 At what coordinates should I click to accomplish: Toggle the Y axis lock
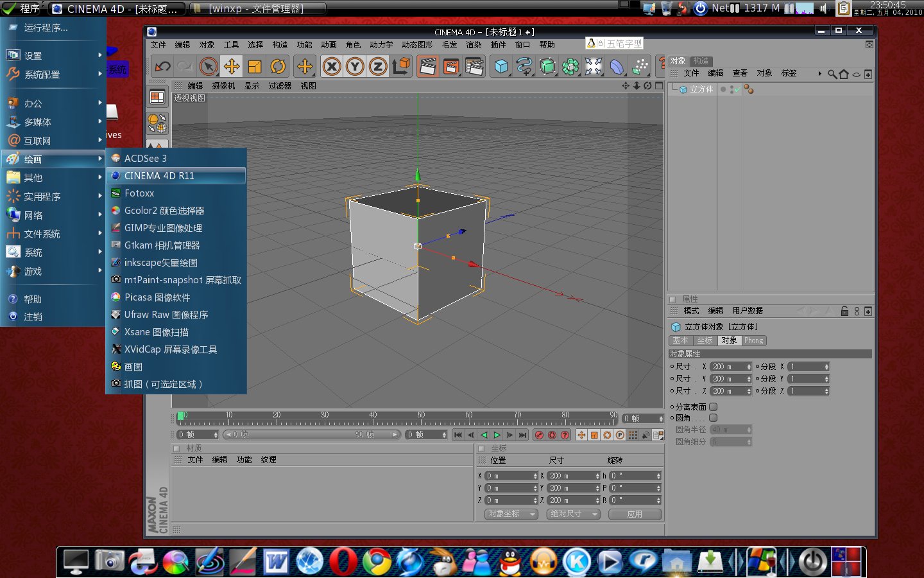coord(355,66)
